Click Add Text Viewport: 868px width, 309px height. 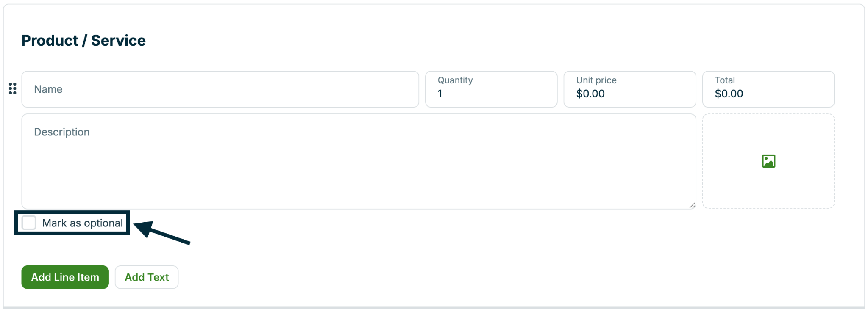[x=146, y=277]
